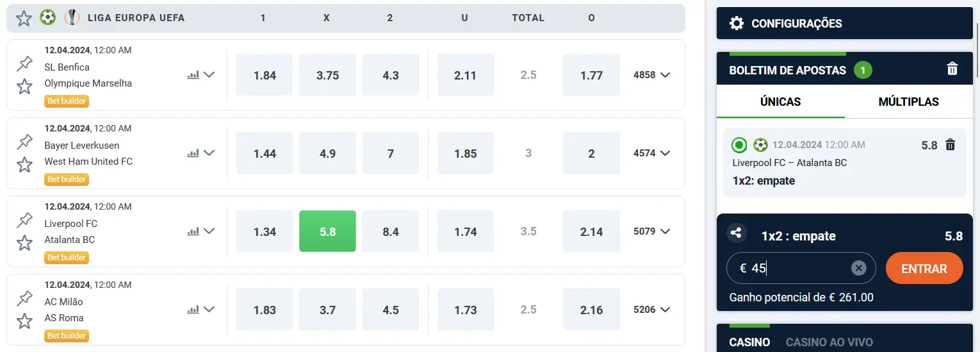Expand stats dropdown for AC Milão match
The image size is (980, 352).
coord(209,310)
